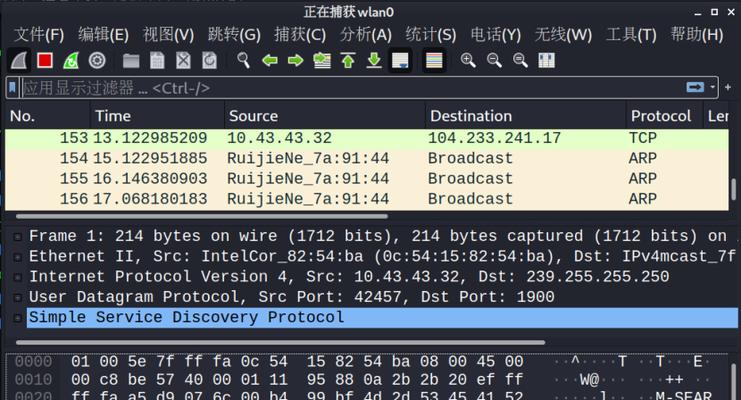This screenshot has width=741, height=400.
Task: Open the 分析(A) menu
Action: pyautogui.click(x=365, y=35)
